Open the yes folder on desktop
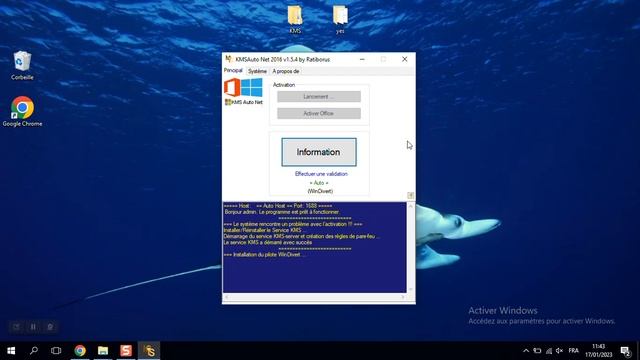This screenshot has height=360, width=640. (x=340, y=19)
